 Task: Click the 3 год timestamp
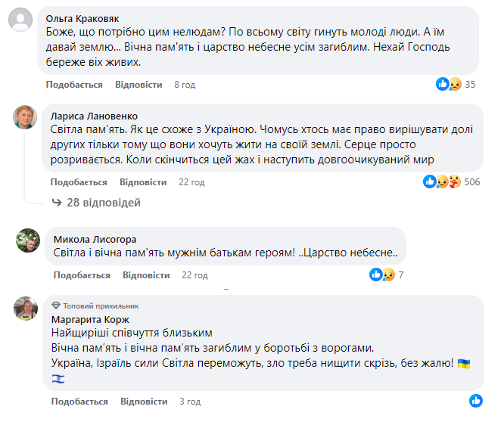pos(190,402)
